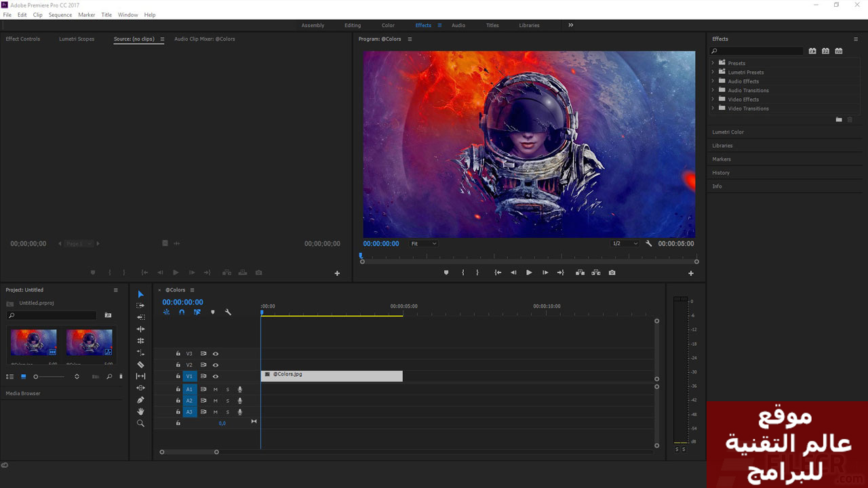
Task: Expand the Video Transitions folder
Action: [713, 108]
